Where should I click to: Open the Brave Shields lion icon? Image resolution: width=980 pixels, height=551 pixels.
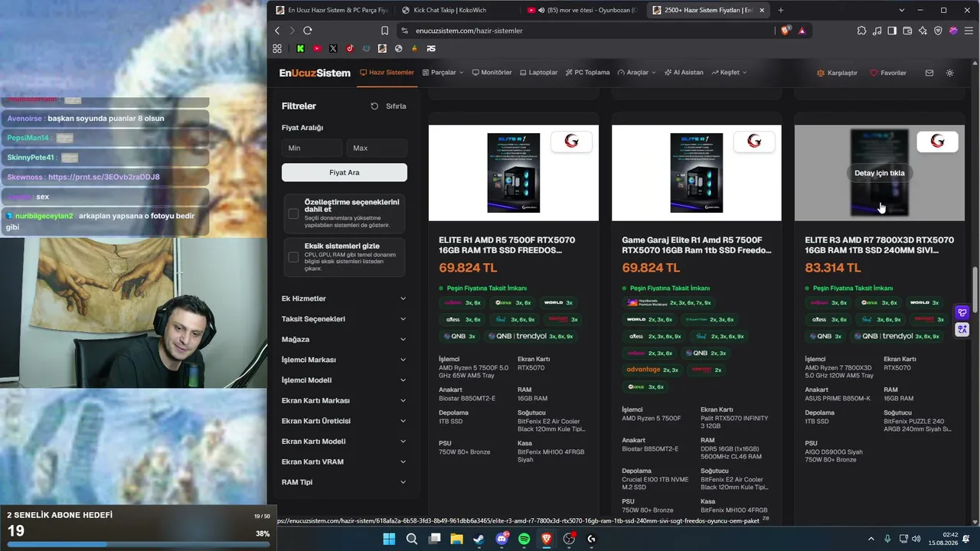[786, 31]
